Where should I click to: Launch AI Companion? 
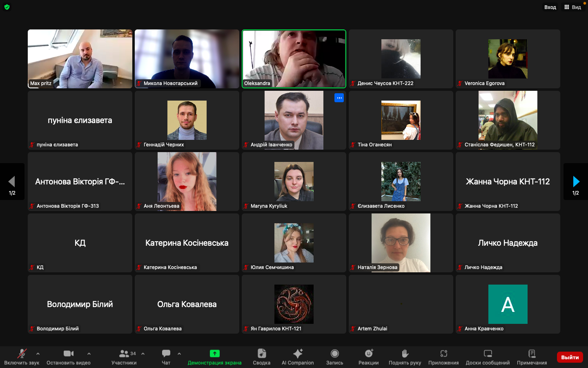298,354
